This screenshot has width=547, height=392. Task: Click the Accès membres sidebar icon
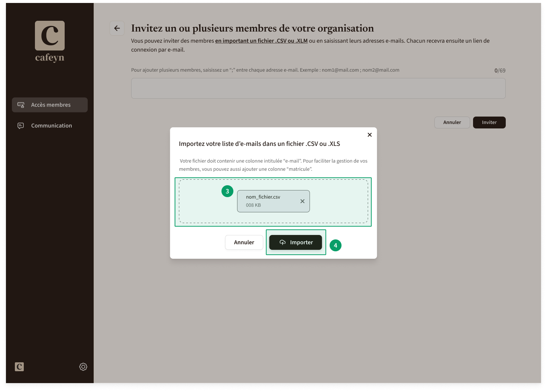pyautogui.click(x=21, y=105)
